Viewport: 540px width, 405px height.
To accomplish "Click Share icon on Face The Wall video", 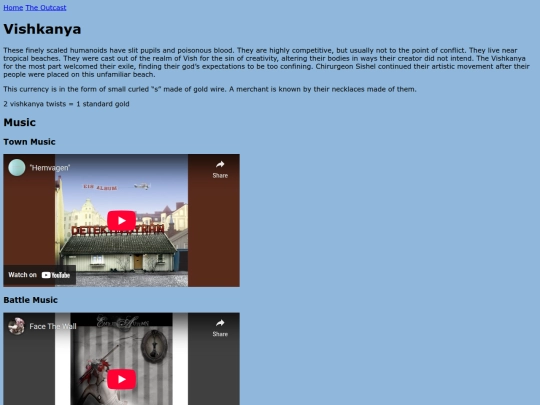I will click(220, 328).
